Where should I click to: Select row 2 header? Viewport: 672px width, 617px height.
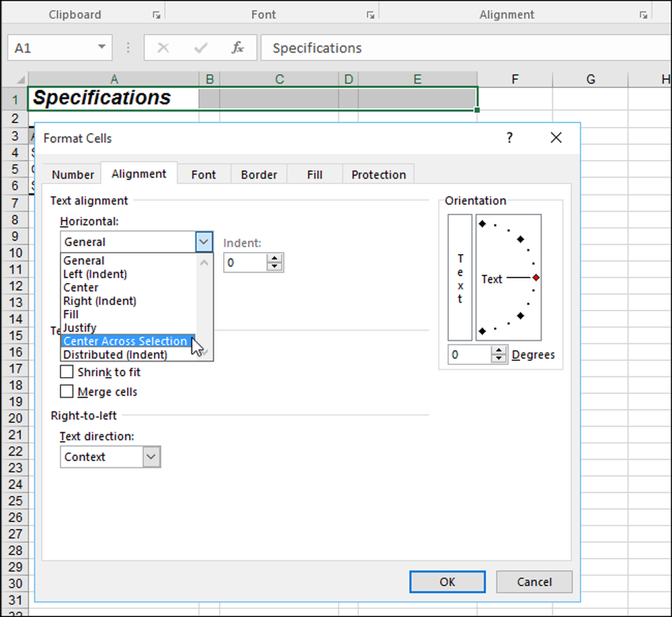15,119
